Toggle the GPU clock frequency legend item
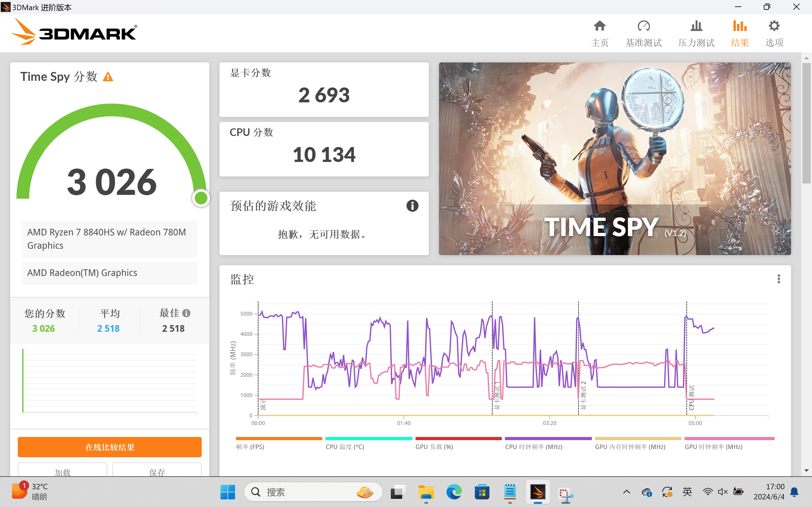Viewport: 812px width, 507px height. pyautogui.click(x=713, y=447)
